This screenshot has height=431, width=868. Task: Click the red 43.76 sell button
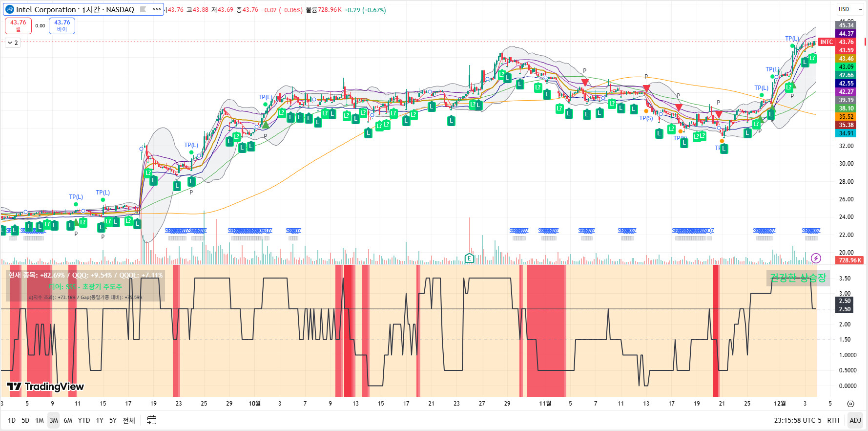pos(18,25)
